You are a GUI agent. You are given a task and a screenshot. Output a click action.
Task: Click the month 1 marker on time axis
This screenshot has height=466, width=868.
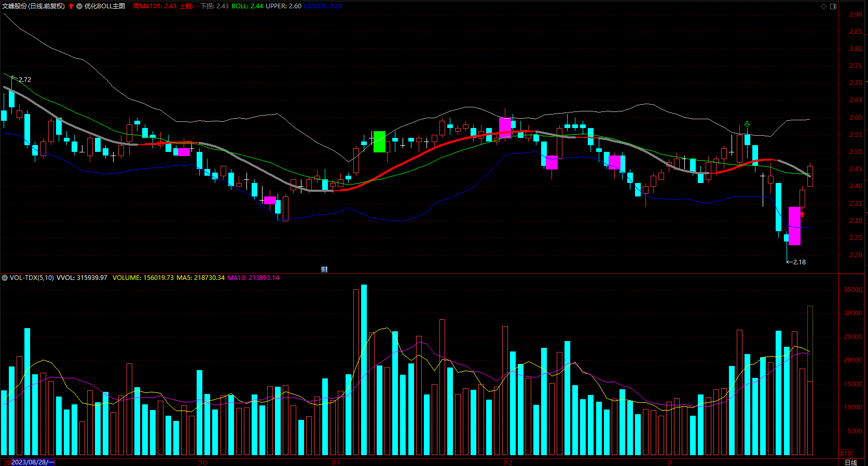[670, 462]
